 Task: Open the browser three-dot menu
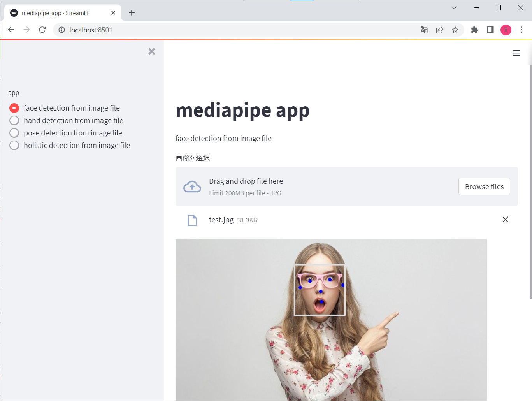(521, 30)
